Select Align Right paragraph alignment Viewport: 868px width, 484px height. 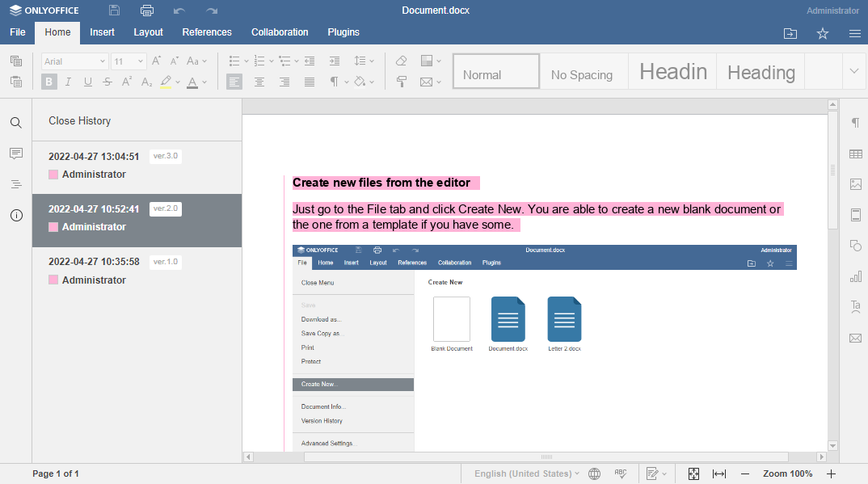pyautogui.click(x=284, y=82)
